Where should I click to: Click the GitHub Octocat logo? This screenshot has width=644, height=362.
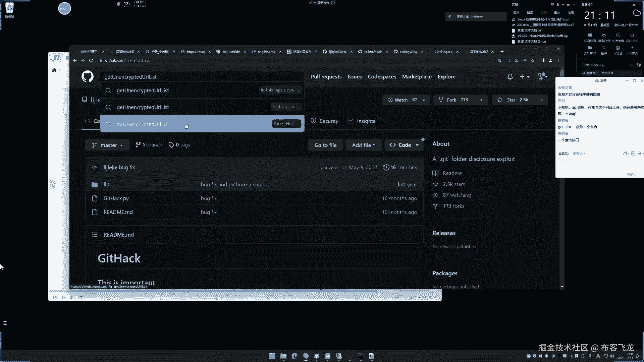[88, 76]
